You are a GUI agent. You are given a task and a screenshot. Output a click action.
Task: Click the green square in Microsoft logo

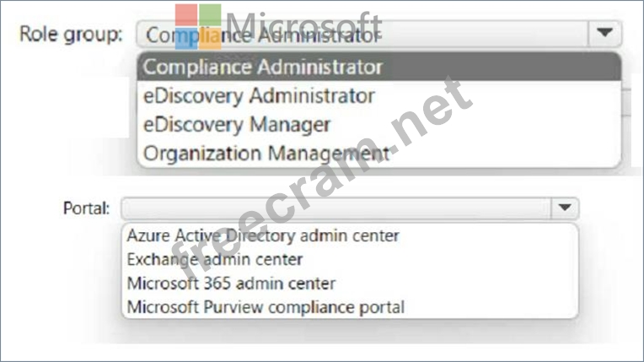210,15
